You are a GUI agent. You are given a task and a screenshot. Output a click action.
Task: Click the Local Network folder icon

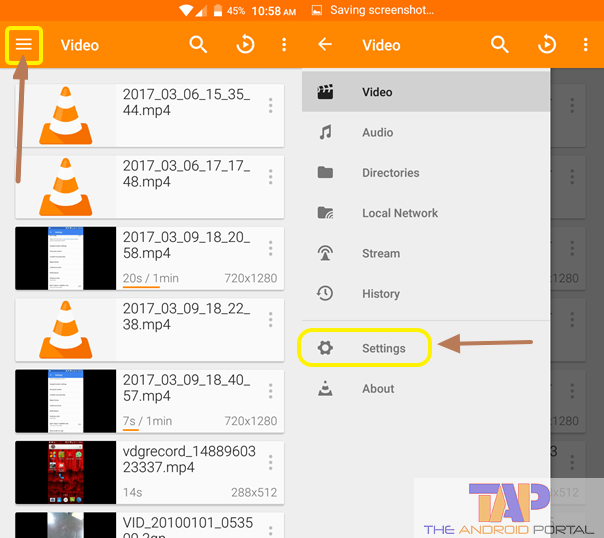[x=325, y=213]
